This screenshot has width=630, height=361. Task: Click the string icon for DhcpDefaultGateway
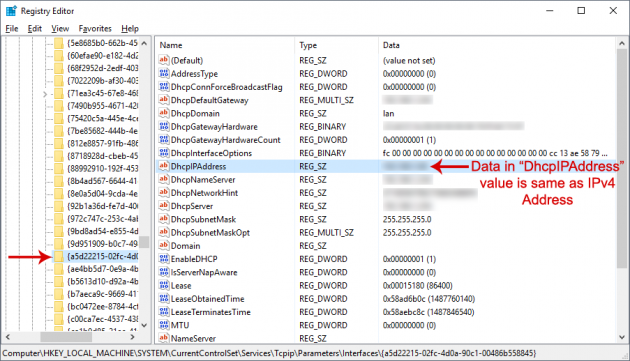pos(164,100)
